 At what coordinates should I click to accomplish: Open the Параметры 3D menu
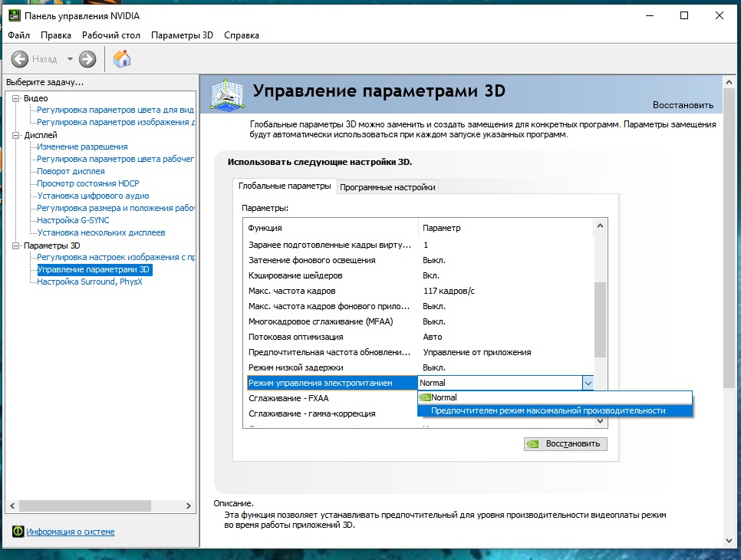click(182, 35)
